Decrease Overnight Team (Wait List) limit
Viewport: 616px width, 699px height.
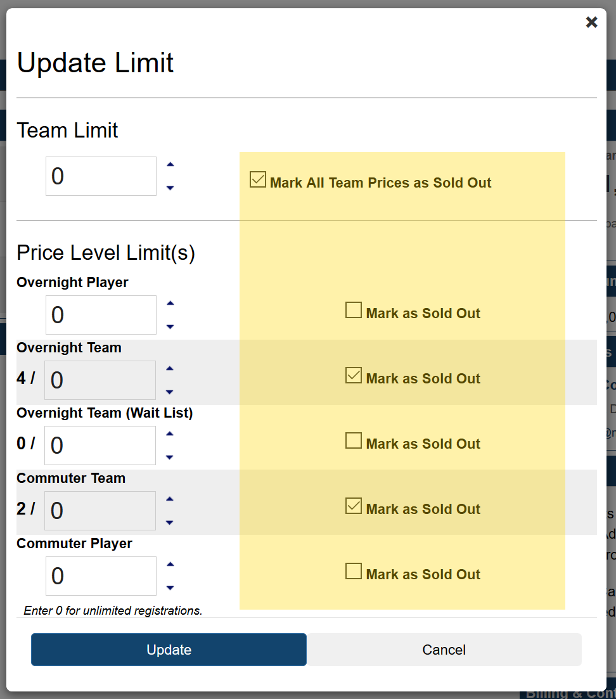point(170,457)
